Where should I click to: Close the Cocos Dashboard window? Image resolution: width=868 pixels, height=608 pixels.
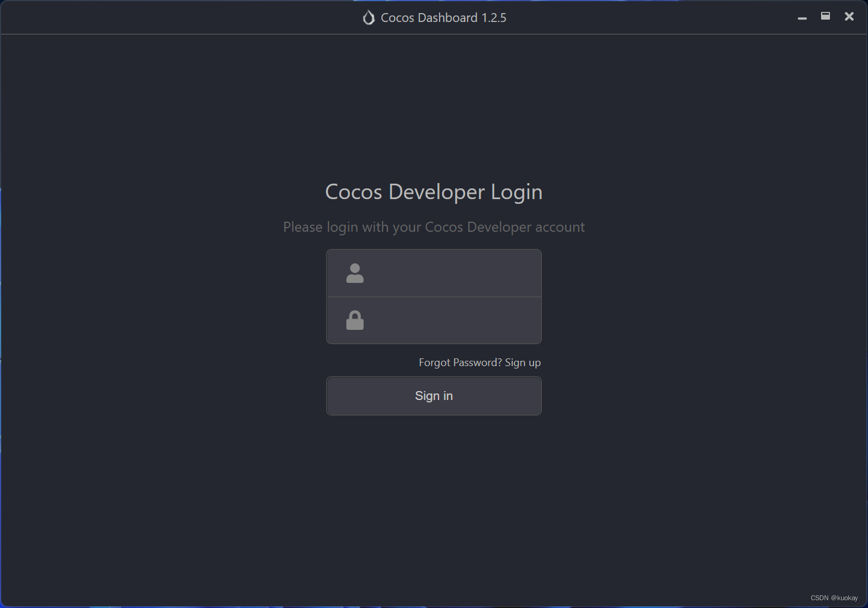pyautogui.click(x=849, y=17)
